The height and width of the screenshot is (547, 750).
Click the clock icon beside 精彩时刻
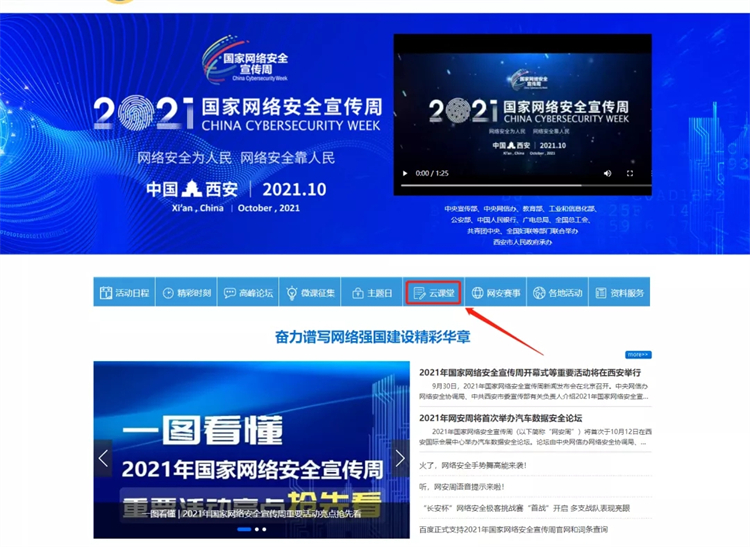click(x=168, y=293)
